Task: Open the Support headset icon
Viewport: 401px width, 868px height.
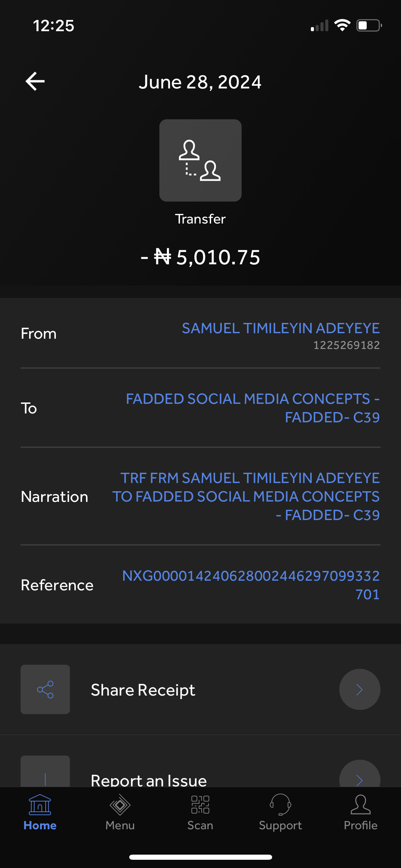Action: (x=280, y=805)
